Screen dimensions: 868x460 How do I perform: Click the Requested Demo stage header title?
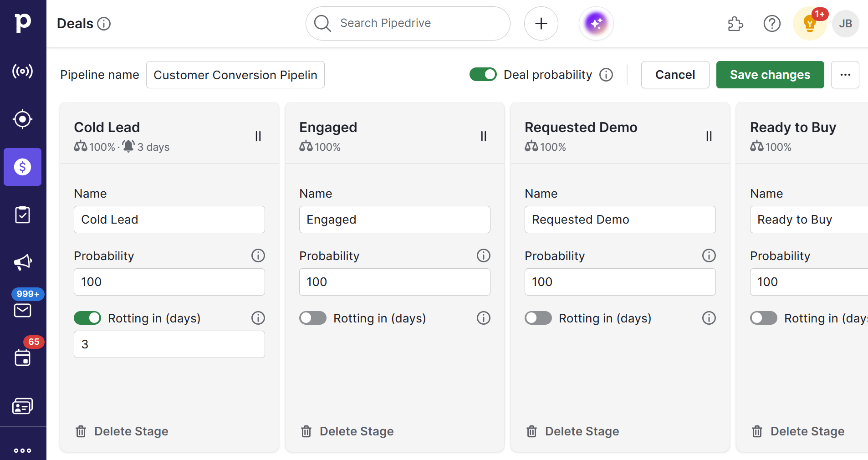581,128
